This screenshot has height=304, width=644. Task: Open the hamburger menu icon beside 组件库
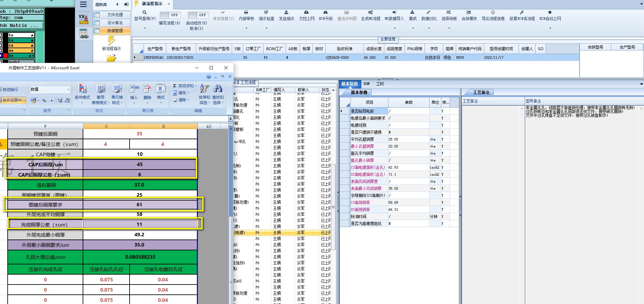[83, 4]
